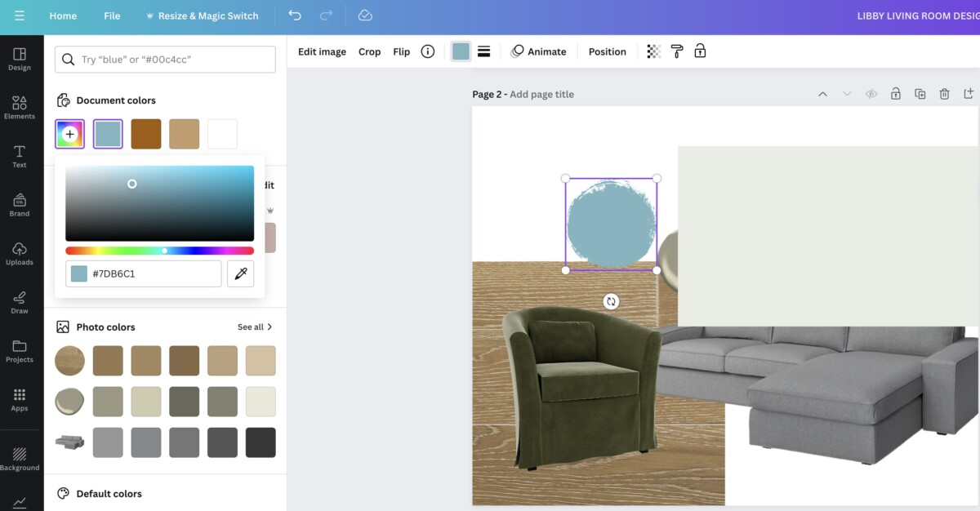The height and width of the screenshot is (511, 980).
Task: Move Page 2 up with the chevron
Action: click(x=822, y=94)
